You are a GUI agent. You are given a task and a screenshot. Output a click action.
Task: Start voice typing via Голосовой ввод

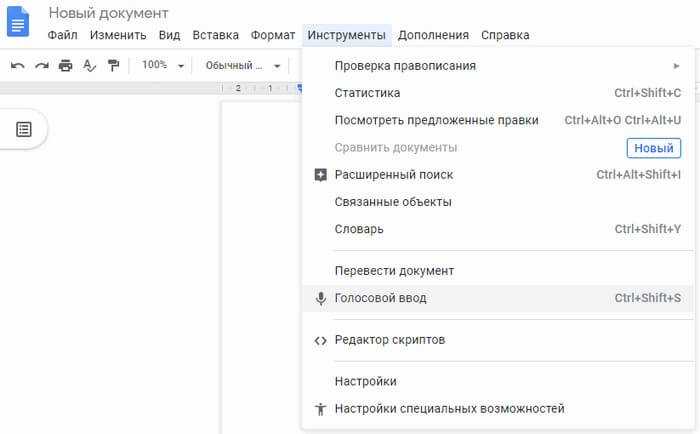(498, 298)
